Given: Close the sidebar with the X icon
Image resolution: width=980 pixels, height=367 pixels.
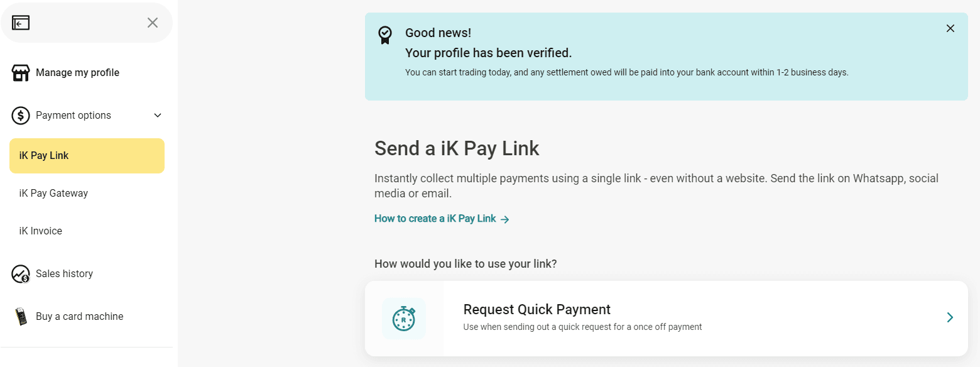Looking at the screenshot, I should (x=153, y=23).
